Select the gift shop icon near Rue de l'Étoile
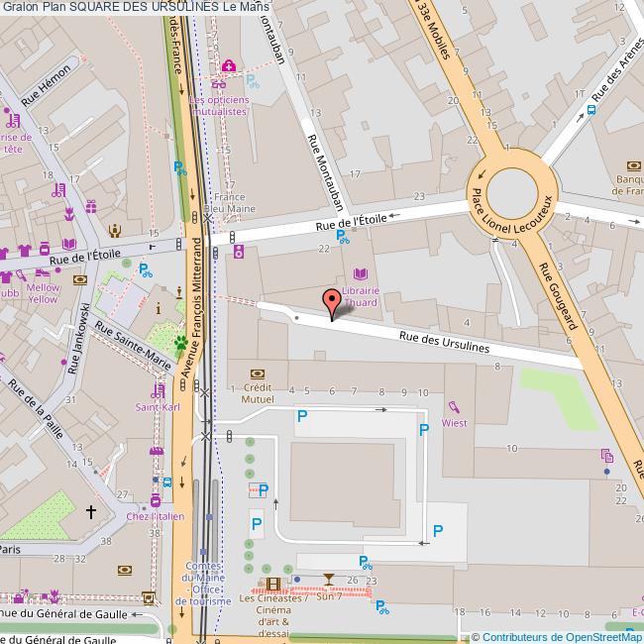644x644 pixels. point(90,207)
